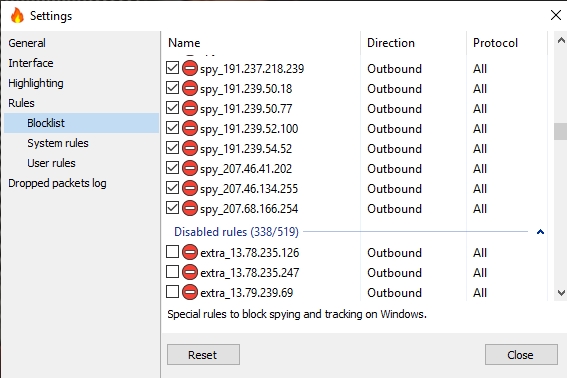Click block icon of spy_191.239.54.52
Screen dimensions: 567x378
[190, 148]
